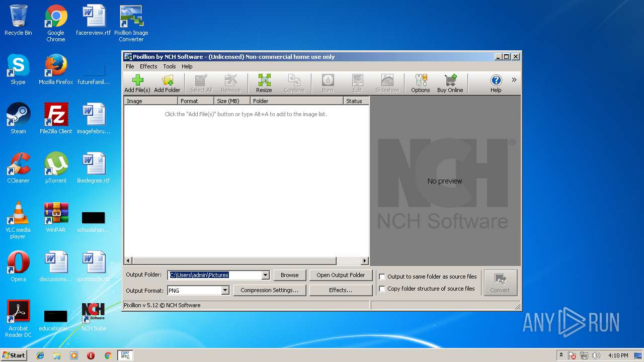Viewport: 644px width, 362px height.
Task: Open Opera from the taskbar
Action: pos(91,355)
